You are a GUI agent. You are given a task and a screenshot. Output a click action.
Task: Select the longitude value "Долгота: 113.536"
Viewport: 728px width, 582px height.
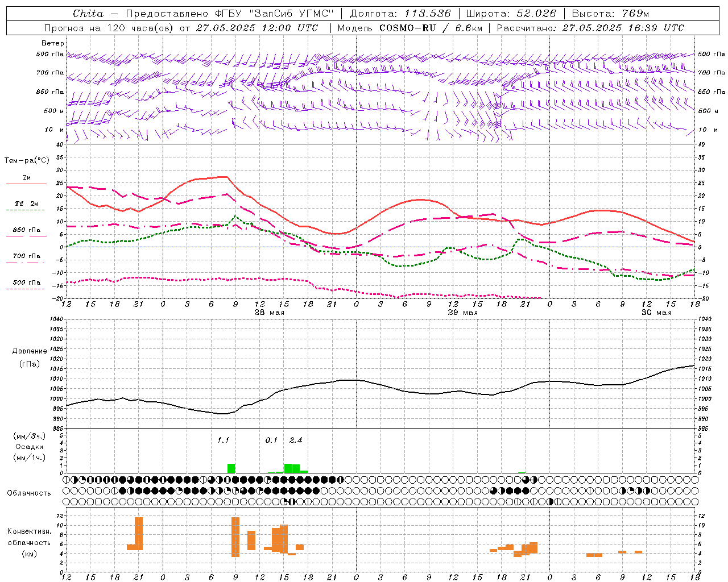(400, 14)
